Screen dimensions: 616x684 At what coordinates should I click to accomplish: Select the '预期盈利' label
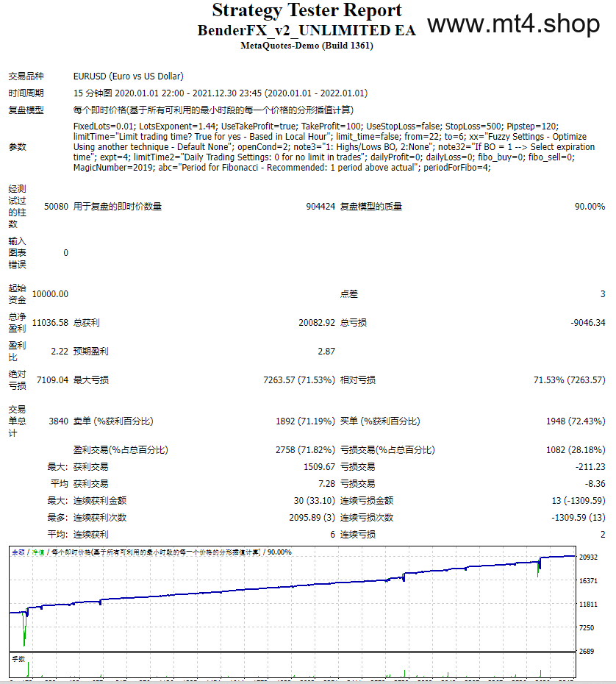click(x=90, y=352)
